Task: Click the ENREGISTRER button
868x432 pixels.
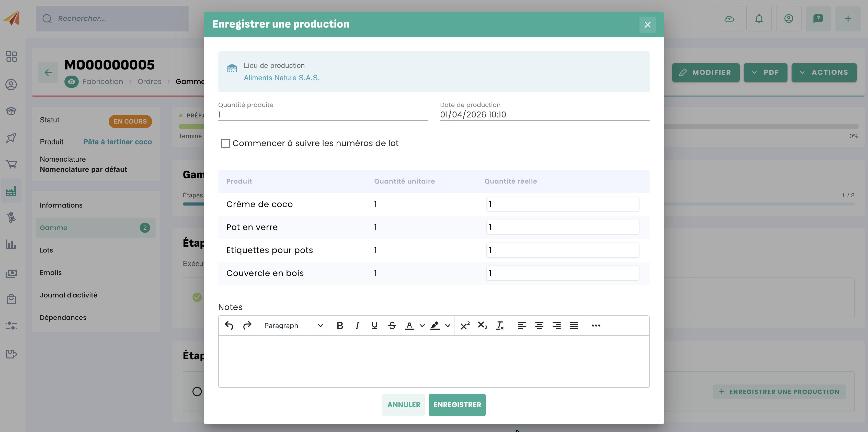Action: (x=457, y=405)
